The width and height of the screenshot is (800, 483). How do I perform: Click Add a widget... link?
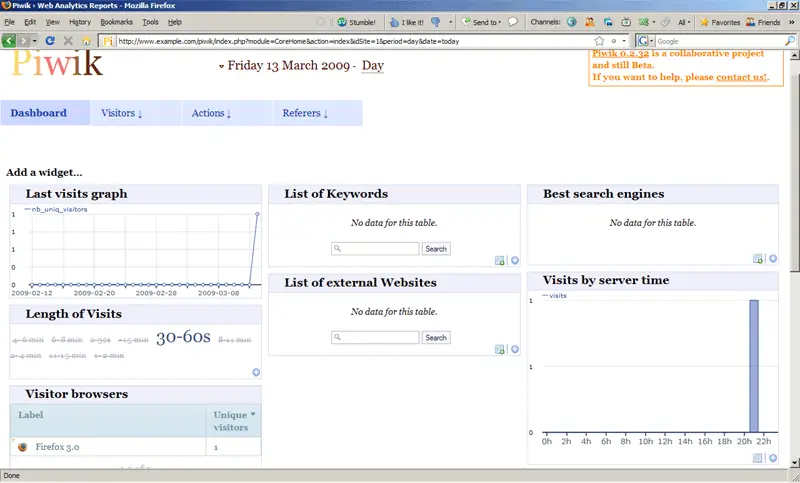44,172
